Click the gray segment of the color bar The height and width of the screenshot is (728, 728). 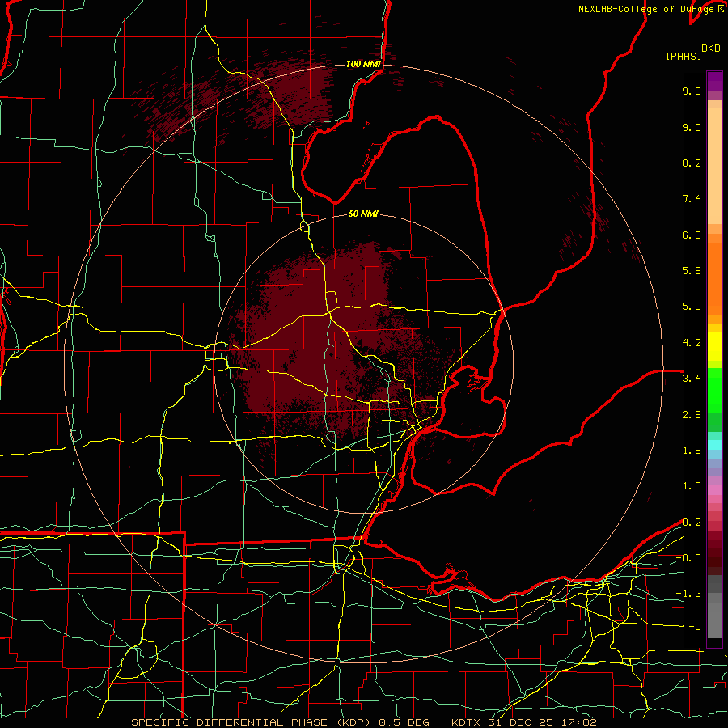tap(714, 607)
